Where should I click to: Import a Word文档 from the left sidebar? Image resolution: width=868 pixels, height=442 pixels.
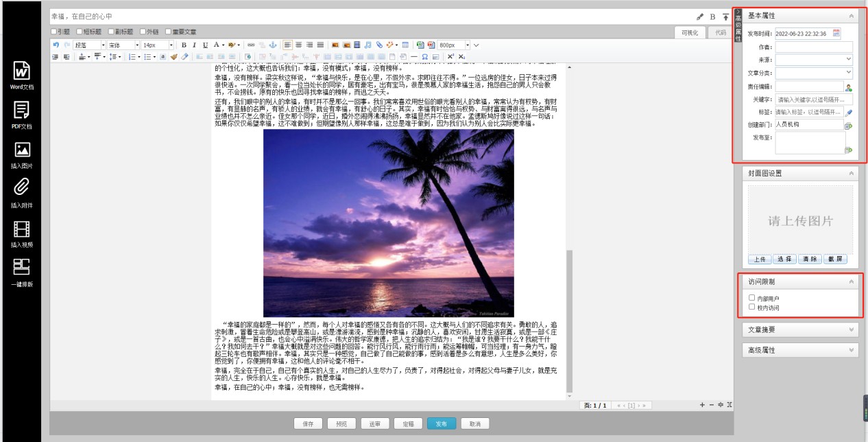click(x=21, y=75)
